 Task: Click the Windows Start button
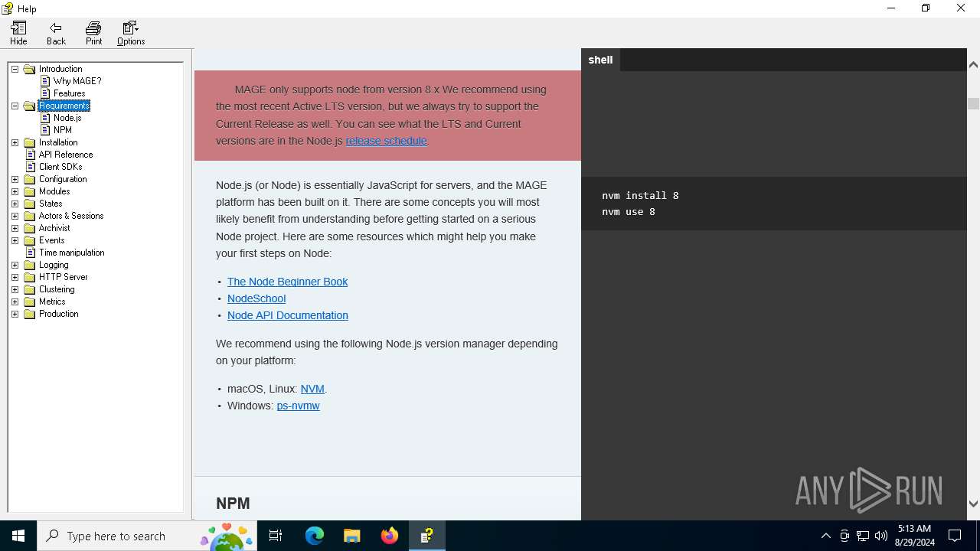pyautogui.click(x=18, y=536)
